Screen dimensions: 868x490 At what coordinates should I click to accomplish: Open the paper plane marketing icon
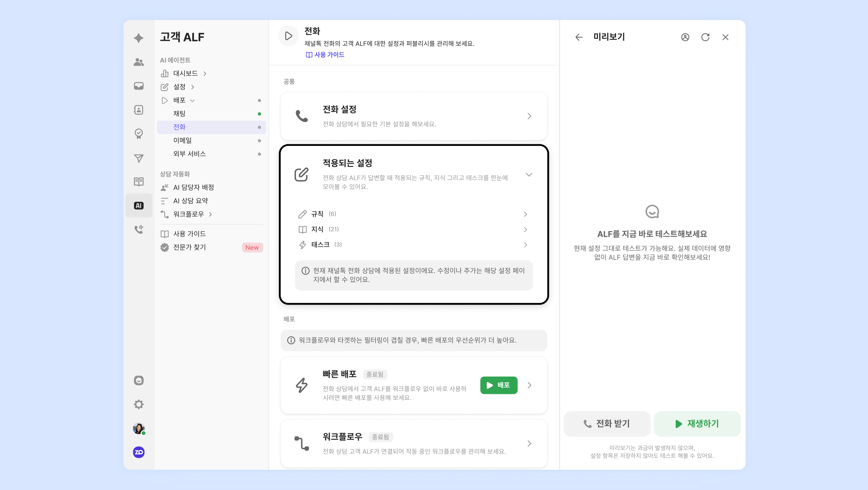(139, 158)
